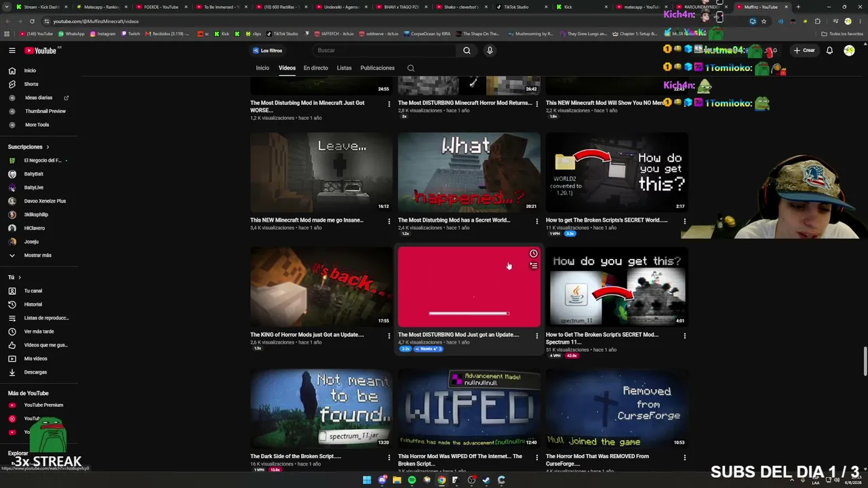
Task: Open the 'Removed from CurseForge' thumbnail
Action: point(616,409)
